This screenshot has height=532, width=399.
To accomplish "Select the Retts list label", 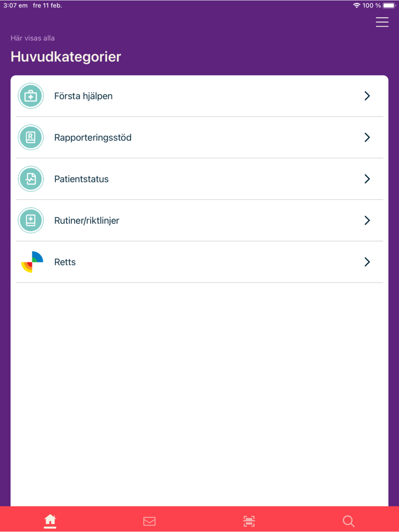I will [x=65, y=262].
